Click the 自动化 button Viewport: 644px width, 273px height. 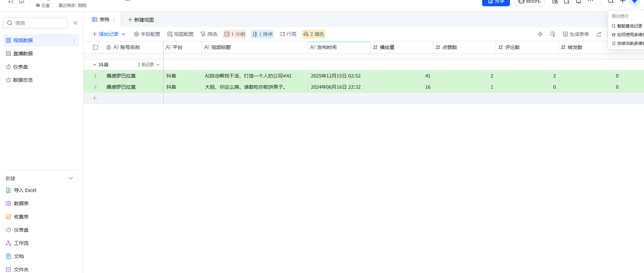click(529, 2)
